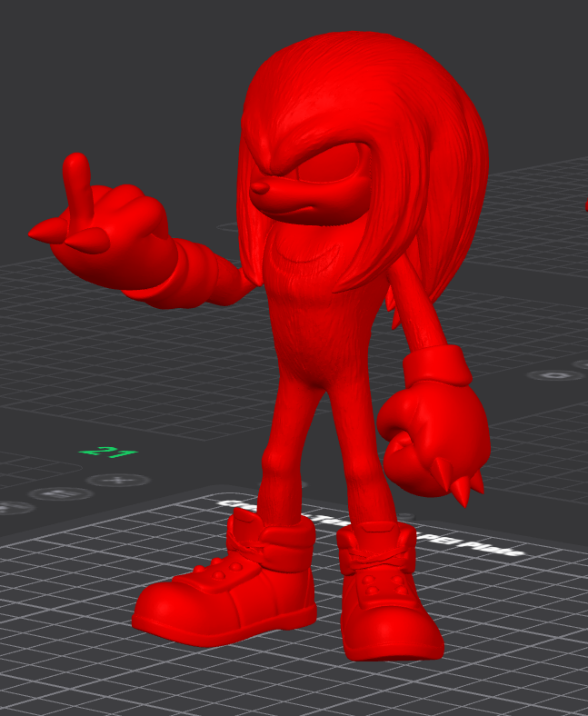Click the green plate number 21 label
The height and width of the screenshot is (716, 588).
coord(108,452)
